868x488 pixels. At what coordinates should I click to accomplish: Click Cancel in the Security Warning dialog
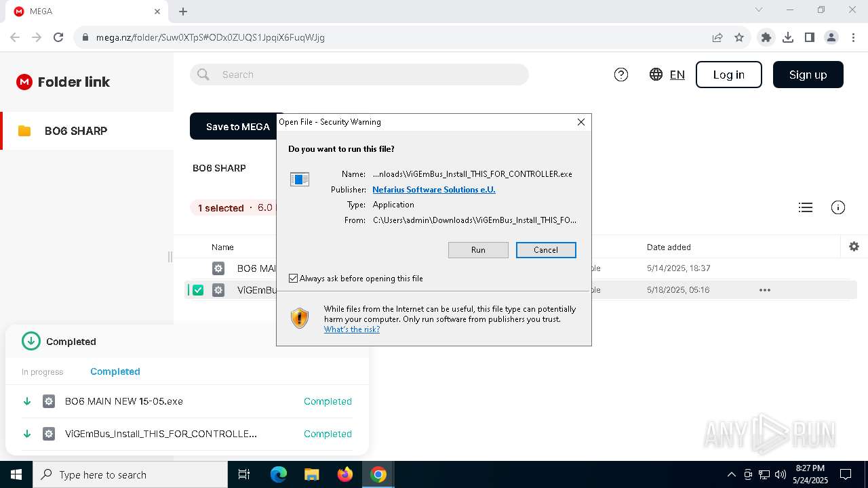[x=546, y=250]
